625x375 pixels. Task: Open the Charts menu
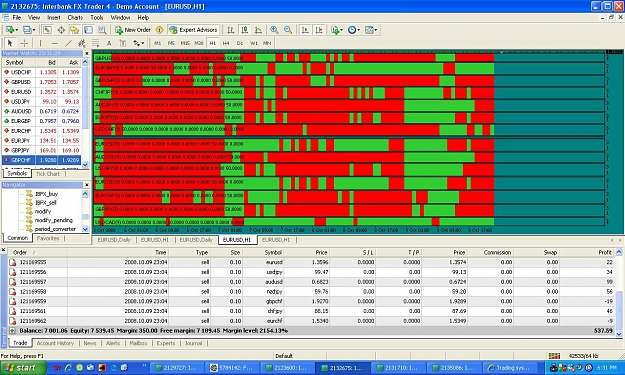(x=75, y=18)
